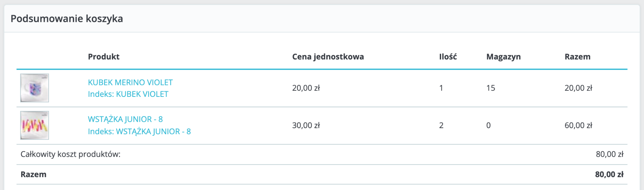Click quantity value 2 in the ribbon row
The width and height of the screenshot is (644, 190).
pos(441,125)
